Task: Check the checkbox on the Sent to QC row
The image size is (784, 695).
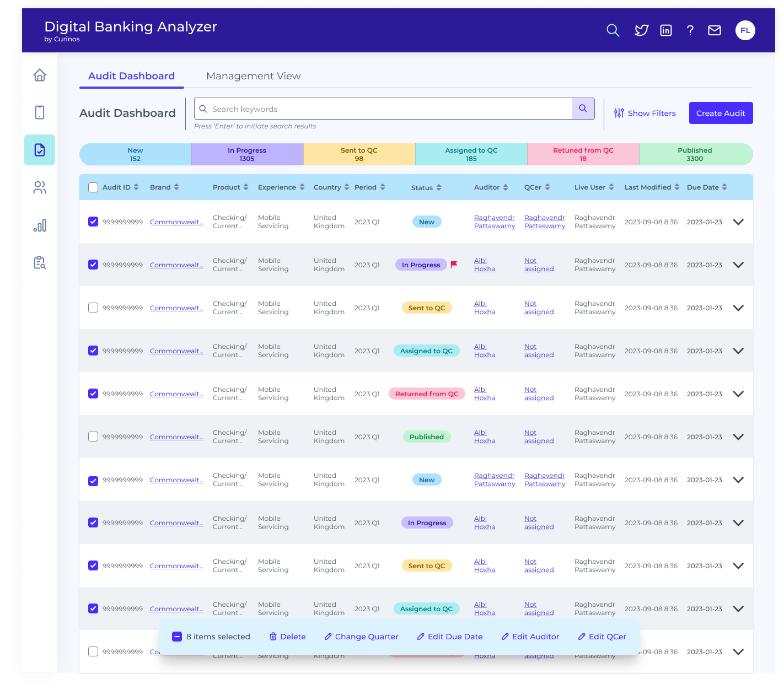Action: 93,308
